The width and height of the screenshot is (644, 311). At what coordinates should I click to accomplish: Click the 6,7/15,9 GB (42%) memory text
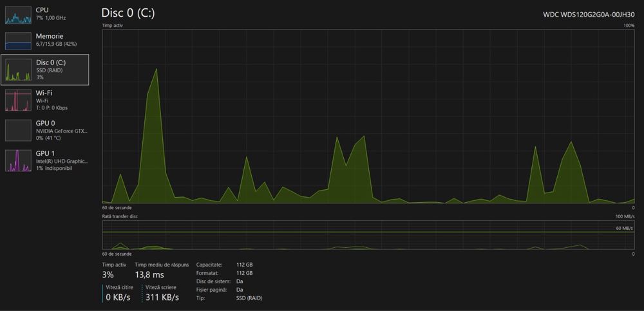(x=56, y=44)
